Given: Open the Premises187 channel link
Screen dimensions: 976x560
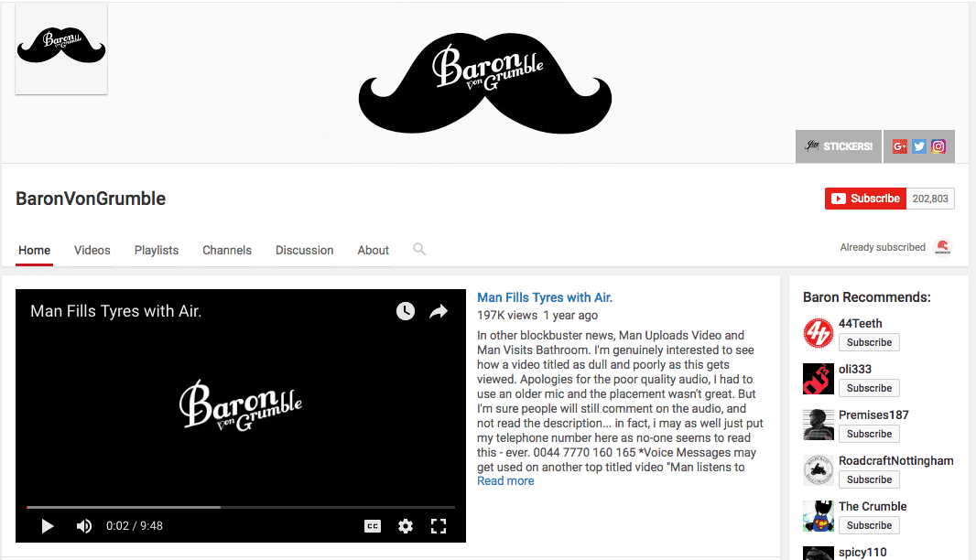Looking at the screenshot, I should pos(873,415).
